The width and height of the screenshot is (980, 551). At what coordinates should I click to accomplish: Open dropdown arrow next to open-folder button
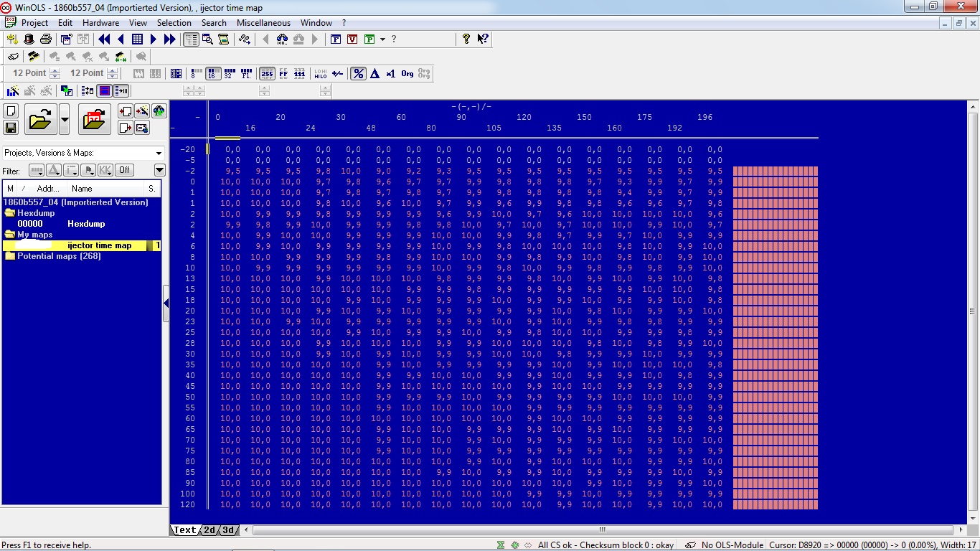65,119
